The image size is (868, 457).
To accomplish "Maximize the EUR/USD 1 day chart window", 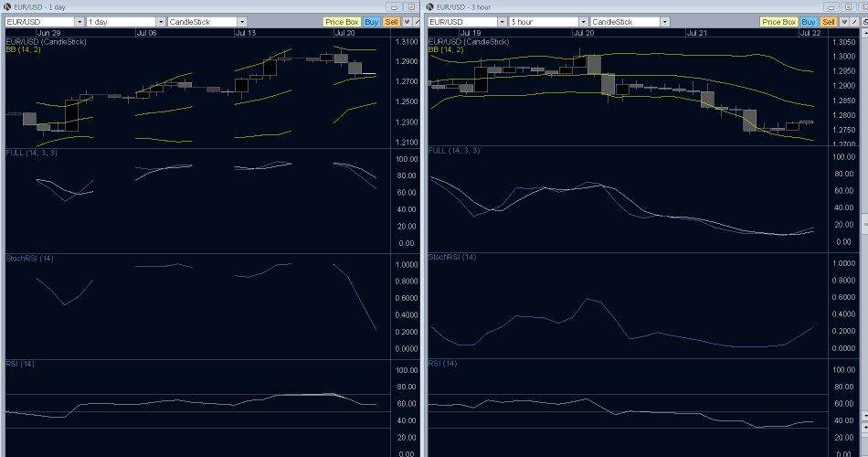I will [x=412, y=7].
